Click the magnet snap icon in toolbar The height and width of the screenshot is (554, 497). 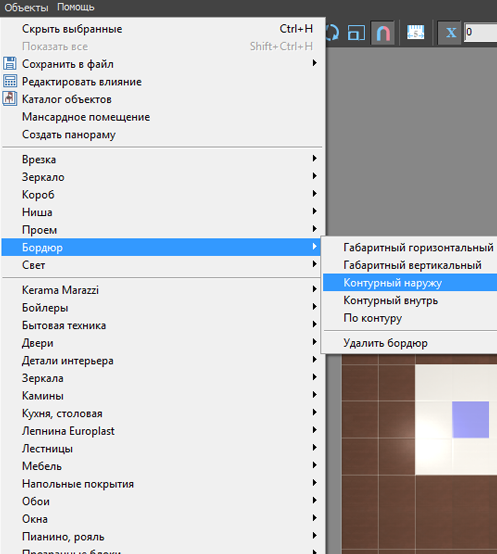pos(383,33)
